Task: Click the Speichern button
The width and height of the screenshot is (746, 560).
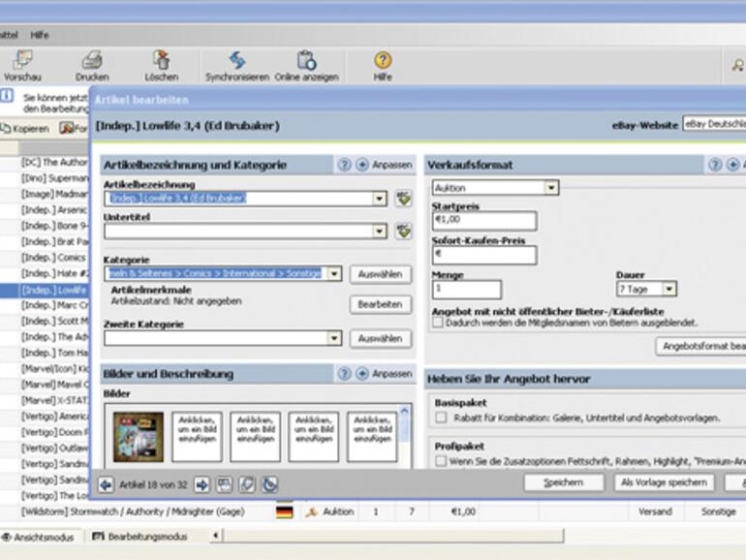Action: coord(564,482)
